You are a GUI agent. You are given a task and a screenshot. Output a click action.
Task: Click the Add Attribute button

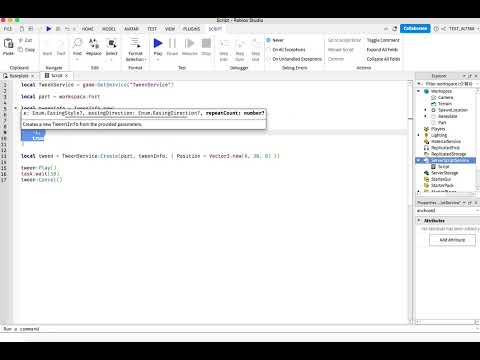(452, 240)
